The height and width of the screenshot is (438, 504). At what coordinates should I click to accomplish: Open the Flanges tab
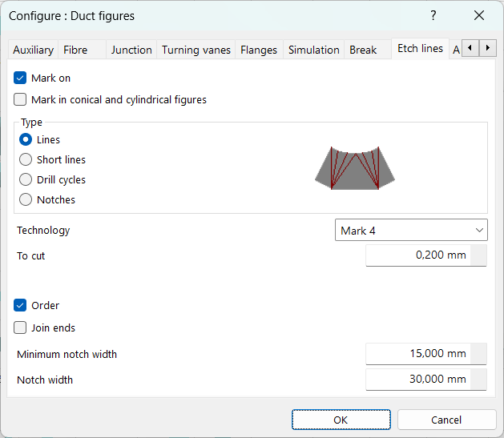click(x=260, y=50)
